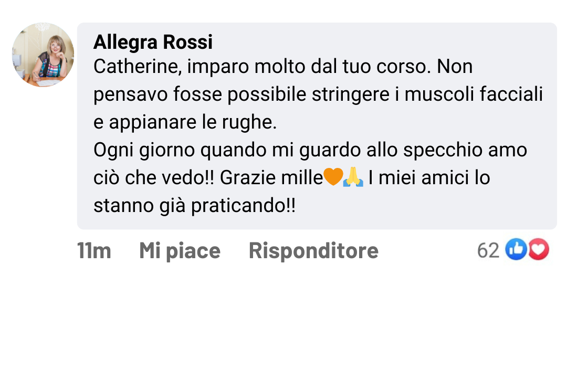
Task: Click the Allegra Rossi name link
Action: [153, 42]
